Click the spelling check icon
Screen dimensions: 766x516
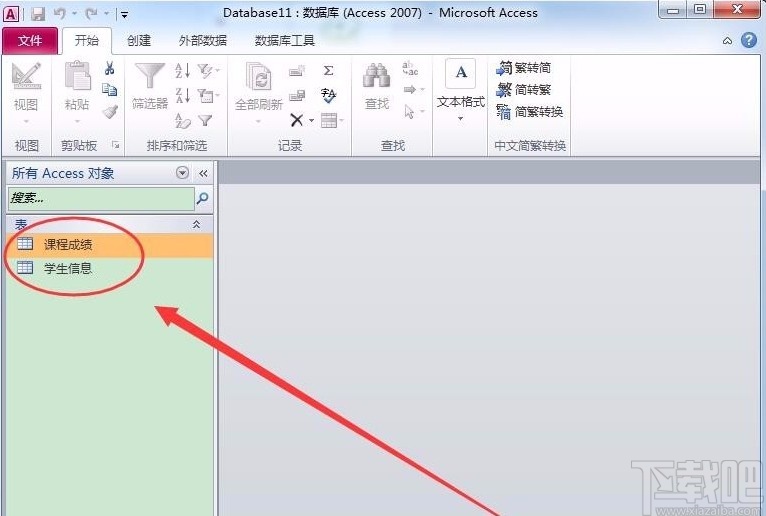(329, 95)
